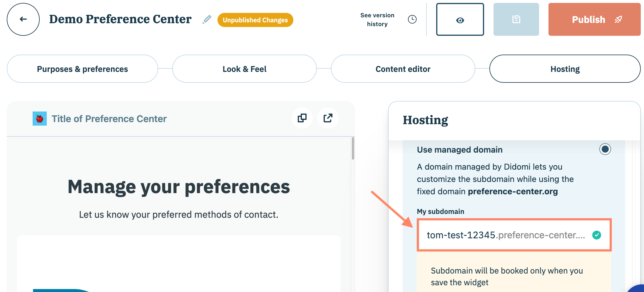Click the pencil icon to rename center
Viewport: 644px width, 292px height.
coord(207,19)
